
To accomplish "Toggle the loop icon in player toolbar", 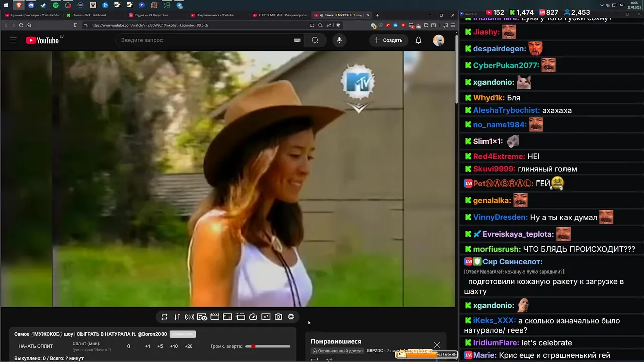I will tap(164, 317).
